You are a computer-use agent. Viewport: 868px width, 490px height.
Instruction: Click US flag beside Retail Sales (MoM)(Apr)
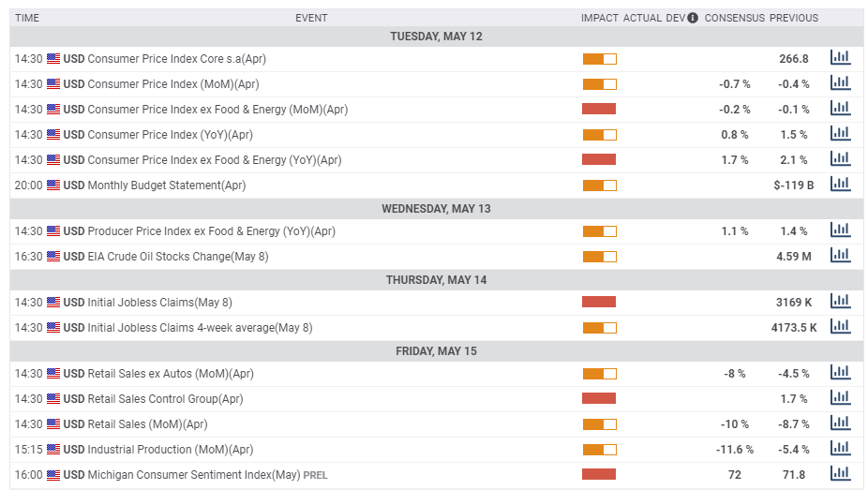point(53,424)
